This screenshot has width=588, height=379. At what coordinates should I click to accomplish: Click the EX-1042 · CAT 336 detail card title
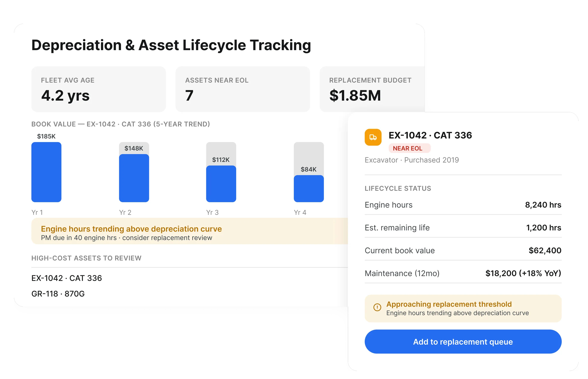(430, 135)
